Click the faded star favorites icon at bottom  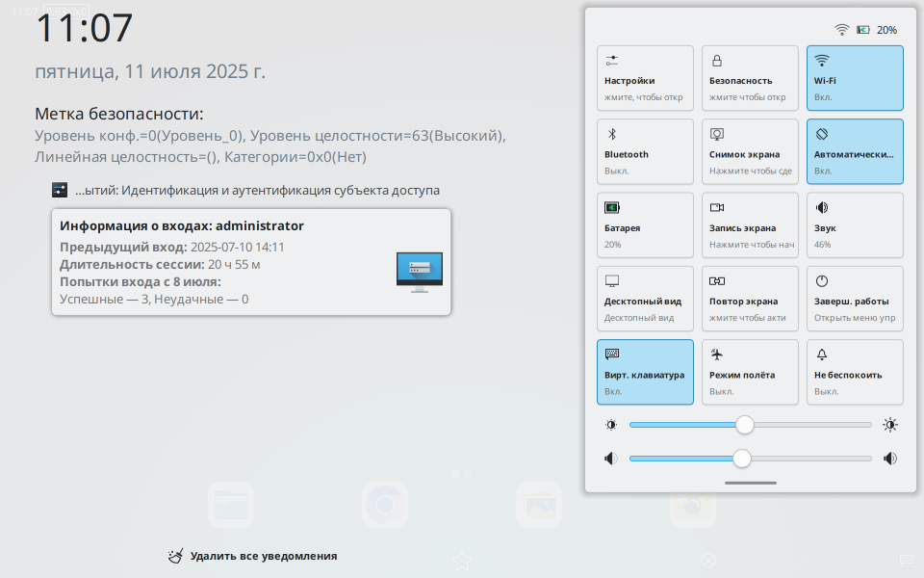462,561
